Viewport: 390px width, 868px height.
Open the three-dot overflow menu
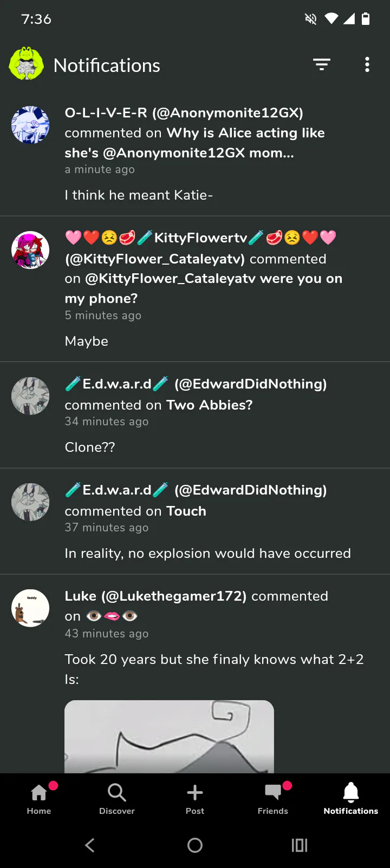[367, 65]
